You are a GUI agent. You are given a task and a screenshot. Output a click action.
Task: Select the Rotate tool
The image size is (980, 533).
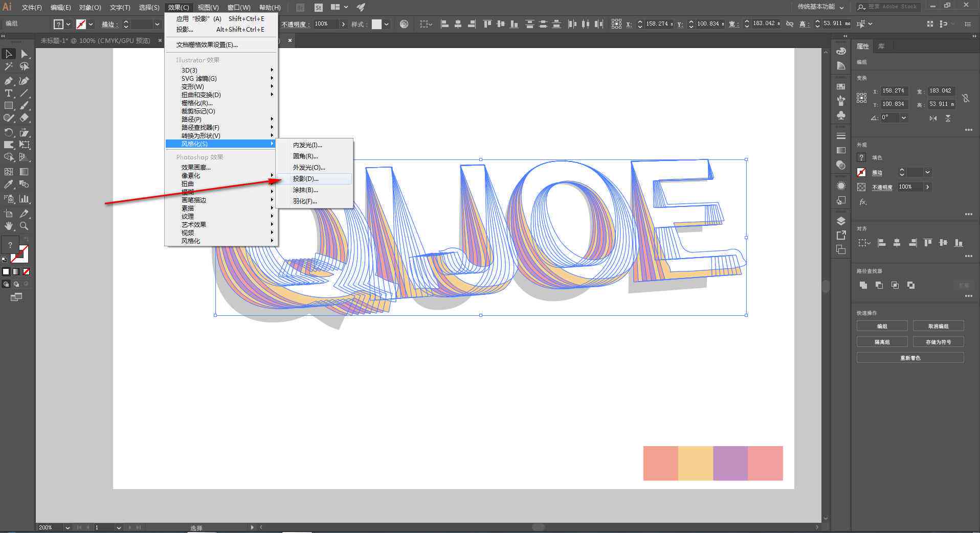tap(9, 132)
